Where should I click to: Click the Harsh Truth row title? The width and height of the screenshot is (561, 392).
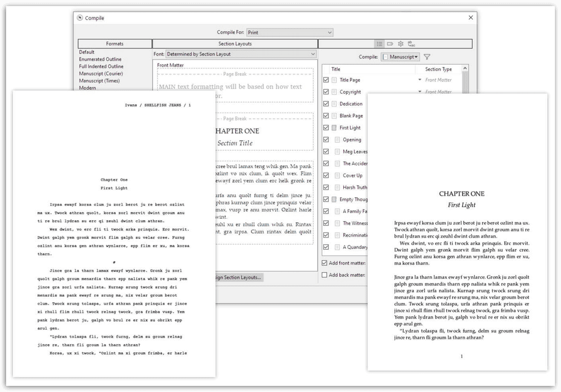355,188
